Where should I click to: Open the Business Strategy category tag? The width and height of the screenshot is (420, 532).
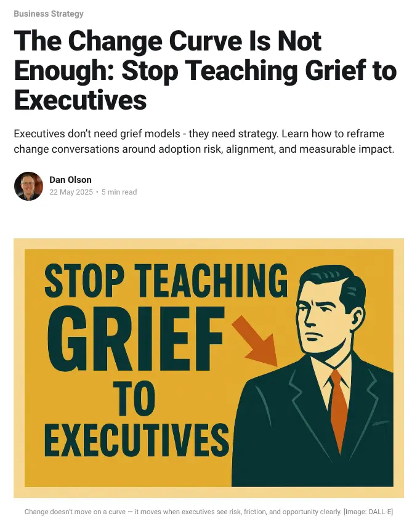point(49,14)
